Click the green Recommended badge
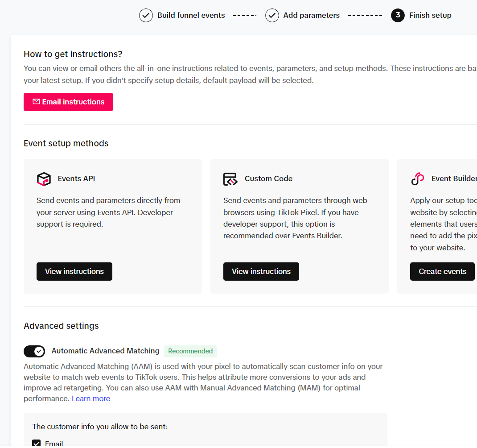The image size is (477, 448). click(190, 351)
